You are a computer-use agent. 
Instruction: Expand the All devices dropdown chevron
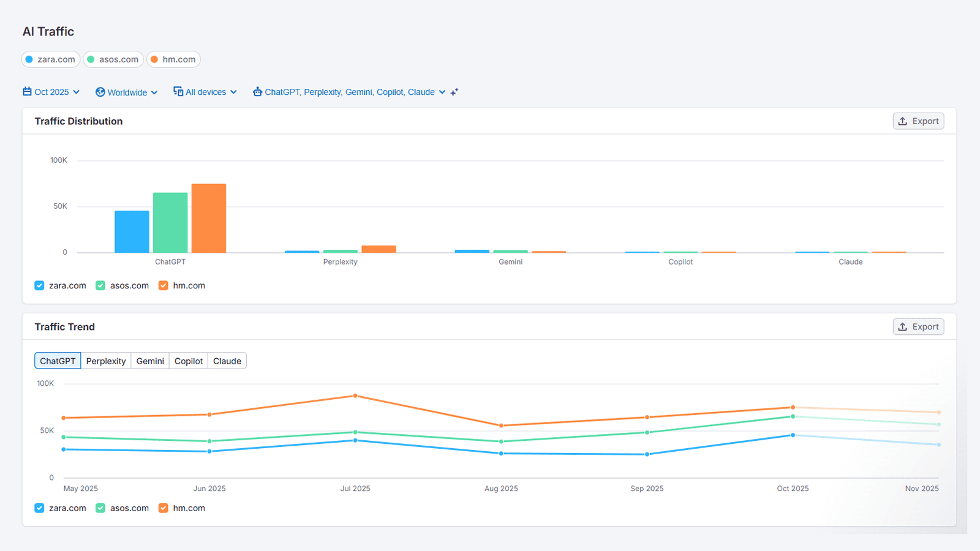coord(233,92)
